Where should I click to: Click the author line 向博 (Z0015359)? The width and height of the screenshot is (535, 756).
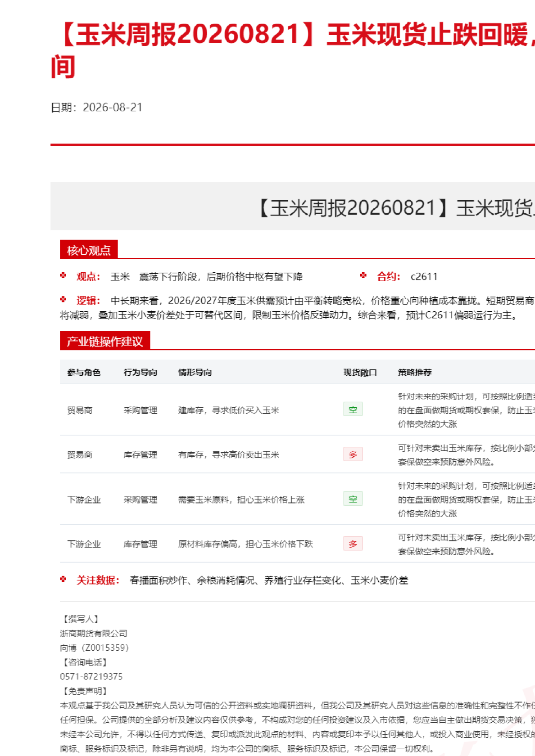click(x=94, y=648)
